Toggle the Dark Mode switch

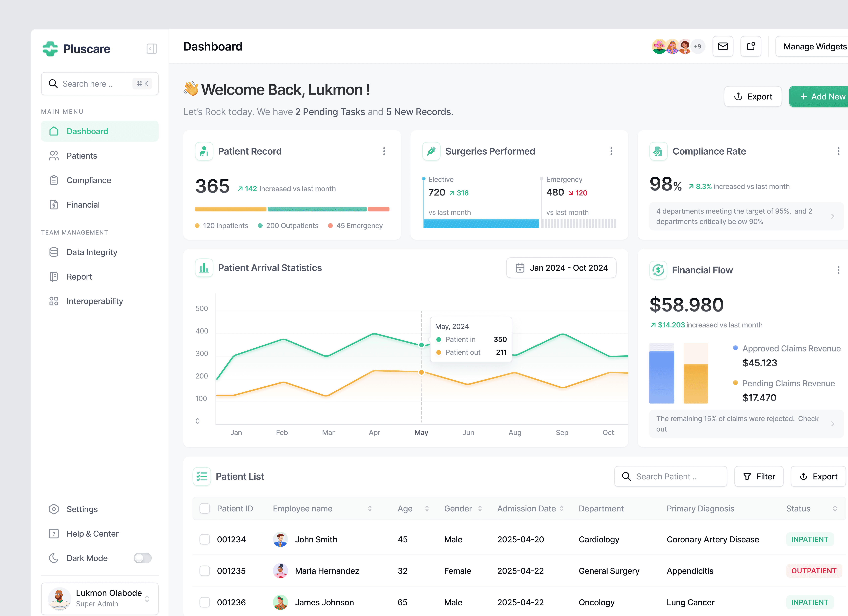coord(142,558)
